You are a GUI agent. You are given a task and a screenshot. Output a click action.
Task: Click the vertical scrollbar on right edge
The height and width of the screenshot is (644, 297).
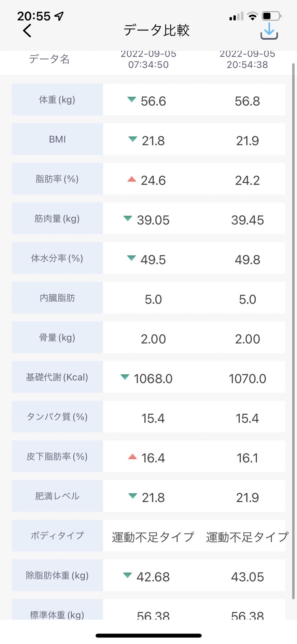coord(293,331)
